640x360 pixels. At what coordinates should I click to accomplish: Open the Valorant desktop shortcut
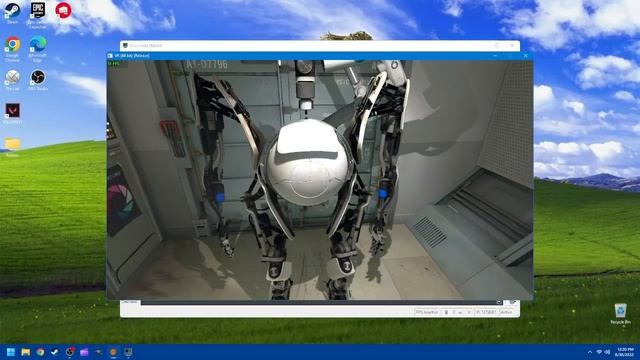pyautogui.click(x=12, y=113)
